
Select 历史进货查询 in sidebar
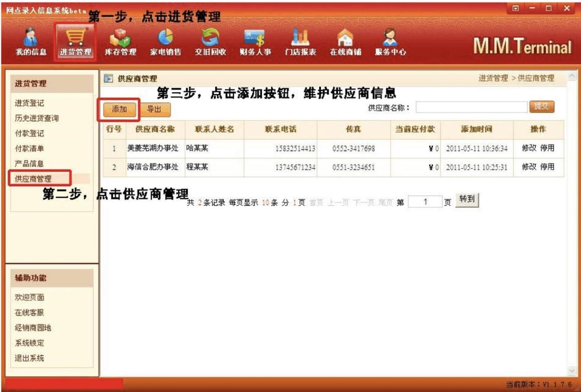point(37,118)
